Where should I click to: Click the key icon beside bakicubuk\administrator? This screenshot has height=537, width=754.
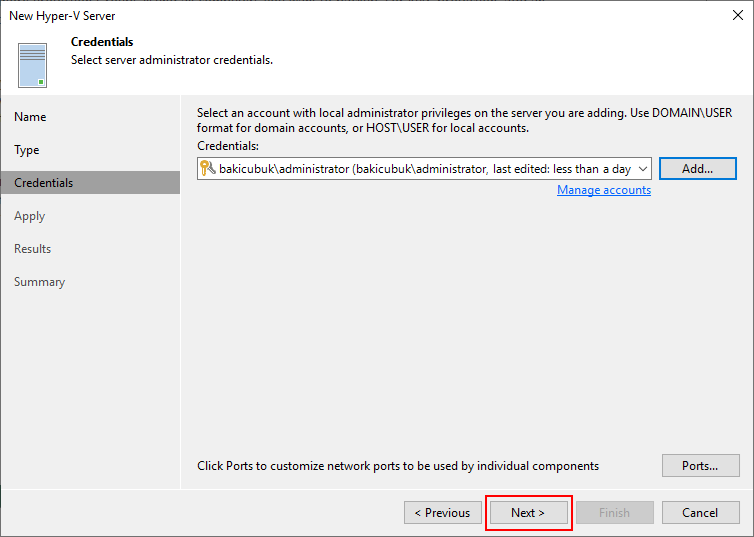(x=207, y=168)
